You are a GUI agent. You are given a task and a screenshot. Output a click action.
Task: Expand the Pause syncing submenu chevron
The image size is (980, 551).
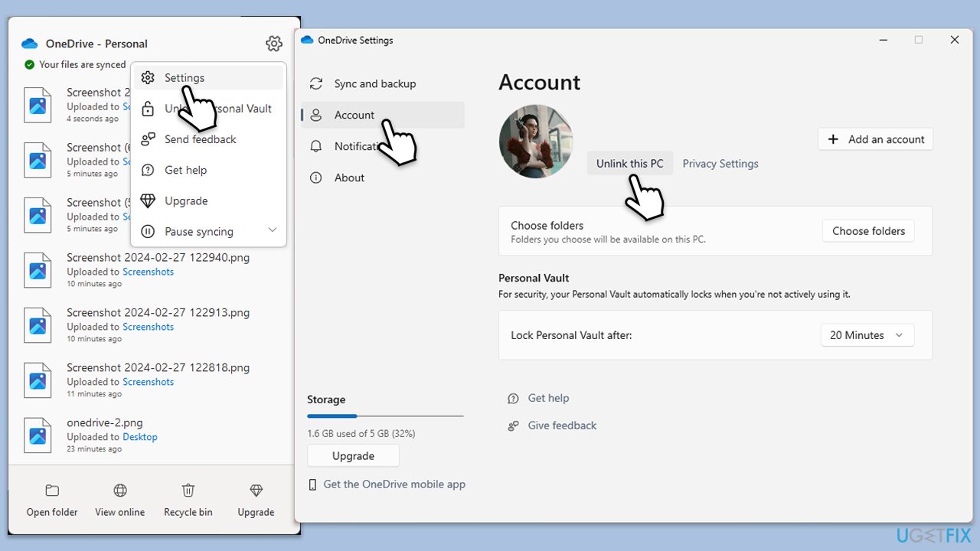coord(272,230)
